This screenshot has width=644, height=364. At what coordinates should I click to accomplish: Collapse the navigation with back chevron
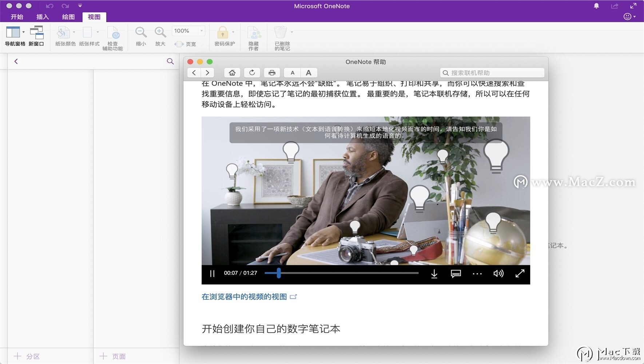point(16,61)
